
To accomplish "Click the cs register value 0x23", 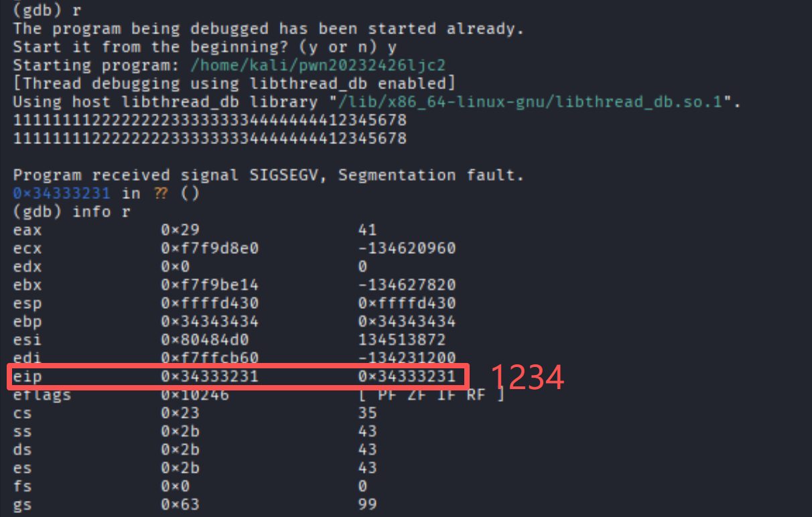I will pos(180,413).
